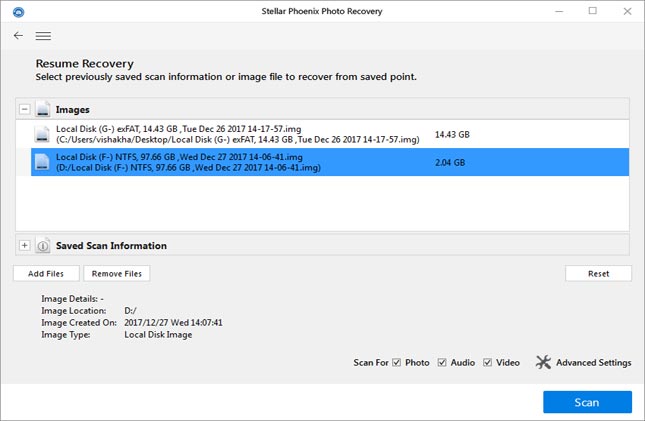This screenshot has width=645, height=421.
Task: Click the Image Created On date value
Action: [x=173, y=323]
